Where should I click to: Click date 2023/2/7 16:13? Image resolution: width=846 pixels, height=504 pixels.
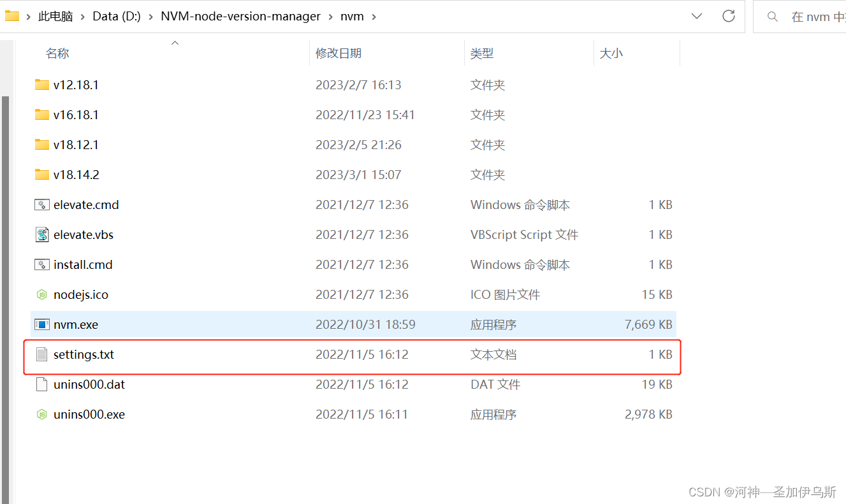pyautogui.click(x=358, y=85)
